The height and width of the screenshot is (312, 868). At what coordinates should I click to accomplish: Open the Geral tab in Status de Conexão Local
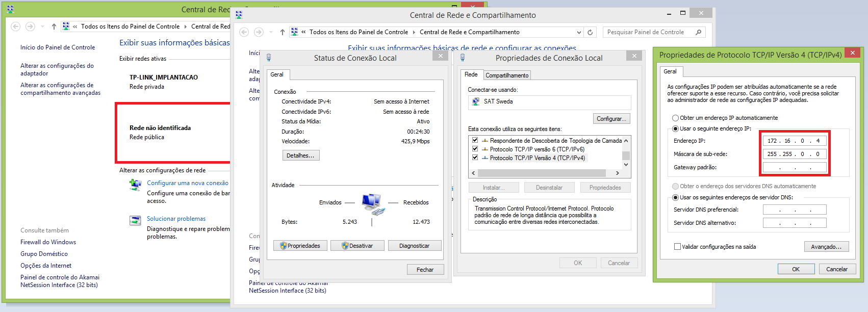point(277,74)
